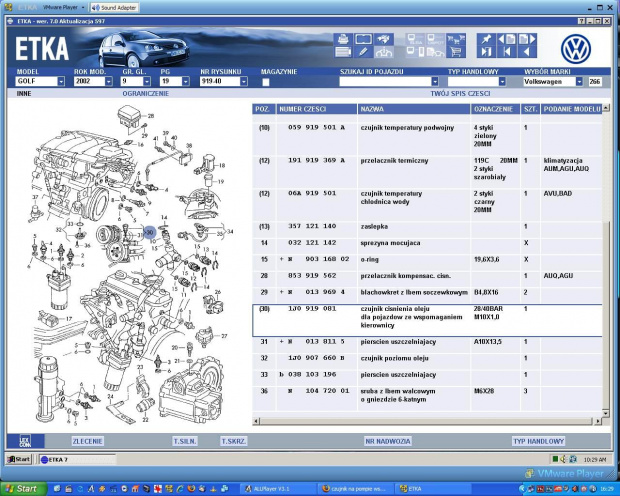Click ETKA 7 task in guest taskbar
The height and width of the screenshot is (496, 620).
coord(77,459)
